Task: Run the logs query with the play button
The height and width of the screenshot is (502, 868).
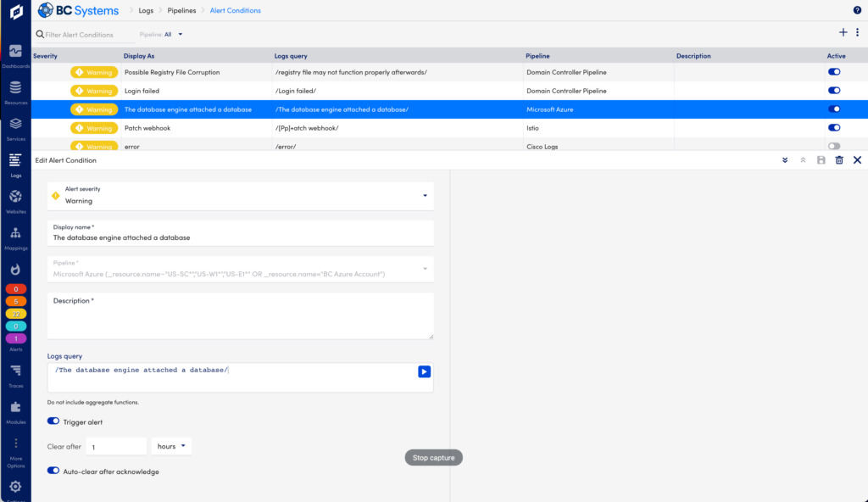Action: [x=424, y=371]
